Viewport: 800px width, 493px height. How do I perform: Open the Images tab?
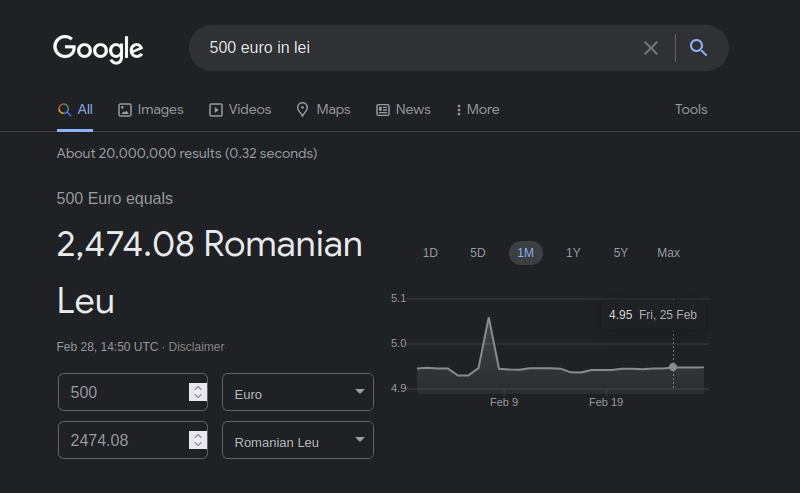click(x=151, y=110)
